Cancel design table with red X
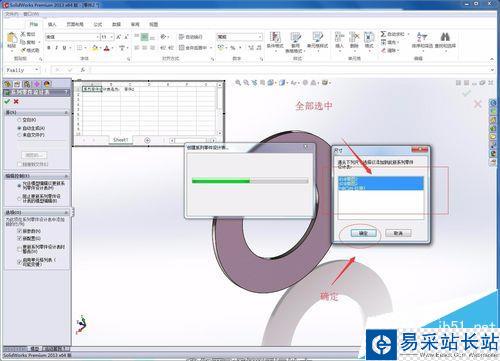The width and height of the screenshot is (500, 361). [x=16, y=101]
